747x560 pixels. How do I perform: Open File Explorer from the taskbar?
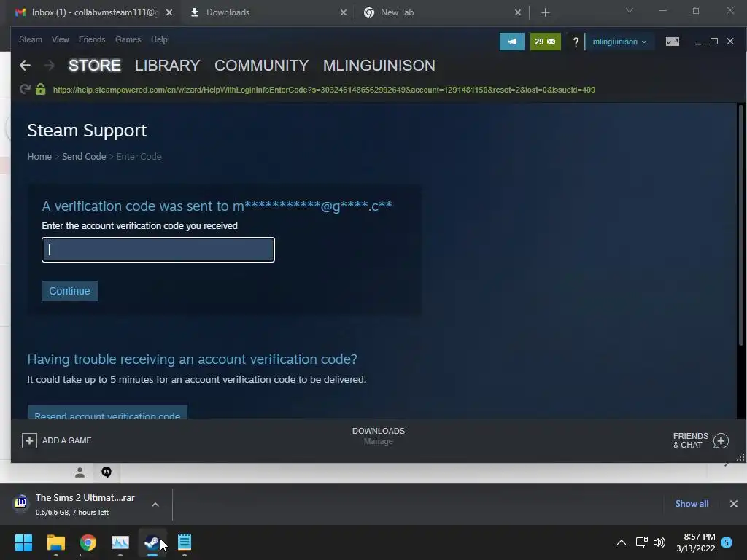pos(55,542)
